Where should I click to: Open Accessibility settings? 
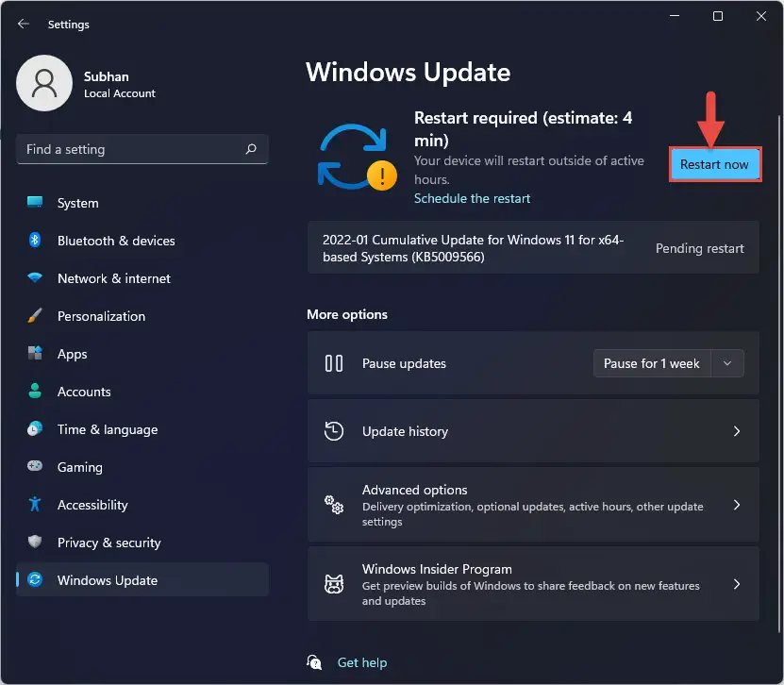(142, 505)
